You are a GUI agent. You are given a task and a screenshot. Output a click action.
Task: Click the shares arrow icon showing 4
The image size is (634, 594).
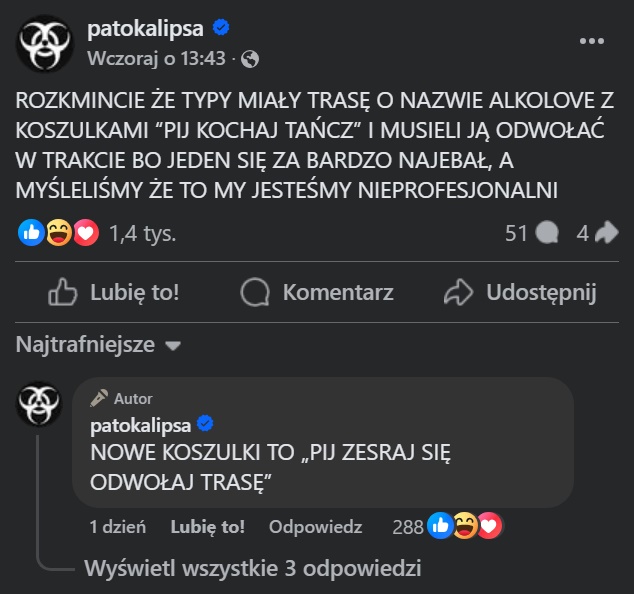(x=606, y=233)
